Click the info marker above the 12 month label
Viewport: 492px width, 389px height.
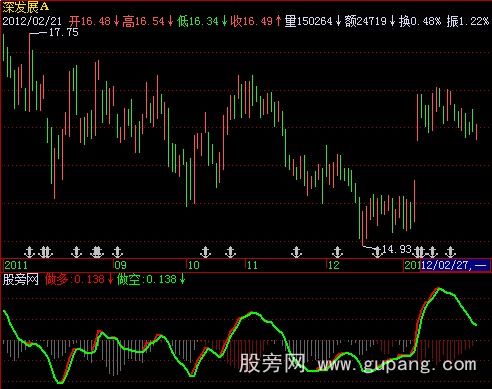337,252
